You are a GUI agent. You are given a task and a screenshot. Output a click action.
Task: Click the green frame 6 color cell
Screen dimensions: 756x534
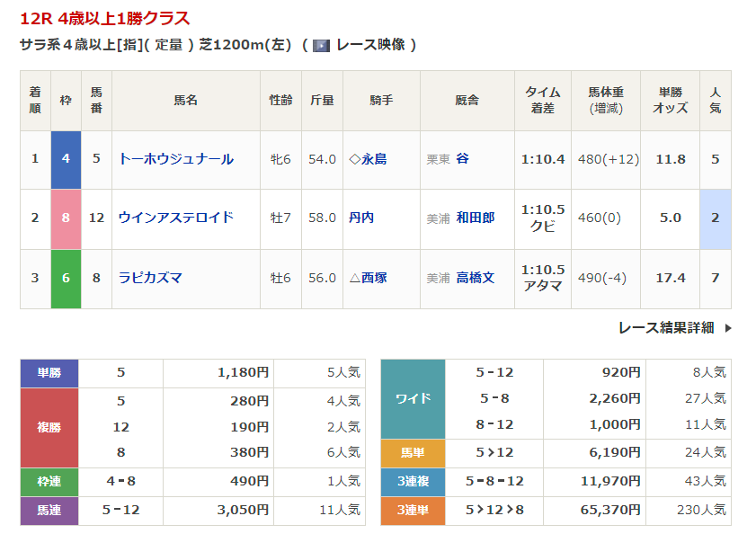point(66,278)
